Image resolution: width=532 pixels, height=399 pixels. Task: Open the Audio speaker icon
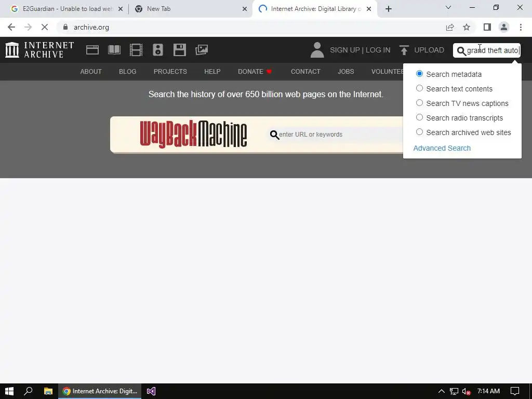coord(158,50)
